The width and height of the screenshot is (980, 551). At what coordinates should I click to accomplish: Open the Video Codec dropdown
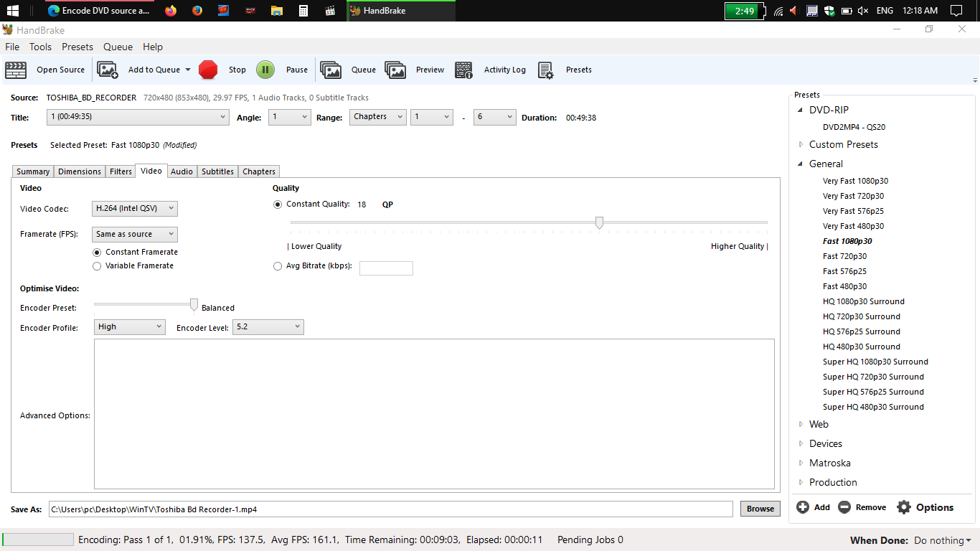tap(135, 209)
